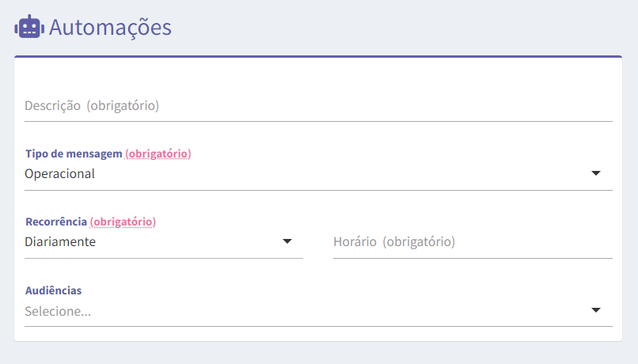Click the obrigatório hint beside Tipo de mensagem
The height and width of the screenshot is (364, 638).
pos(158,154)
